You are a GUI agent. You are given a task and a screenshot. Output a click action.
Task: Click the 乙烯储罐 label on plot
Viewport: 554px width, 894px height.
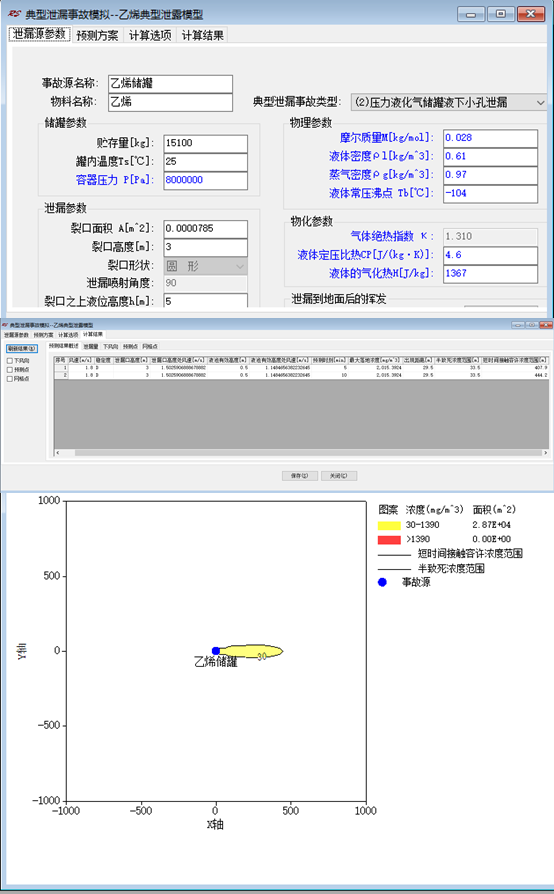click(x=215, y=663)
